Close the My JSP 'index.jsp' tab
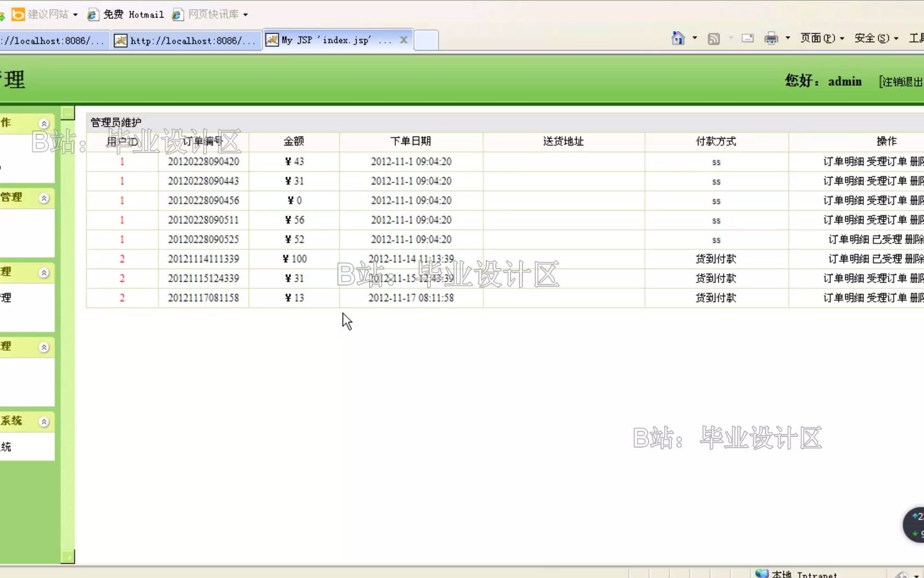Image resolution: width=924 pixels, height=578 pixels. coord(403,40)
